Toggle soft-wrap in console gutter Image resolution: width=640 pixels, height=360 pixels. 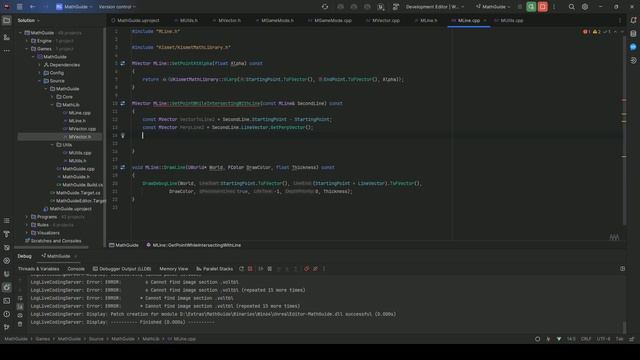coord(20,298)
